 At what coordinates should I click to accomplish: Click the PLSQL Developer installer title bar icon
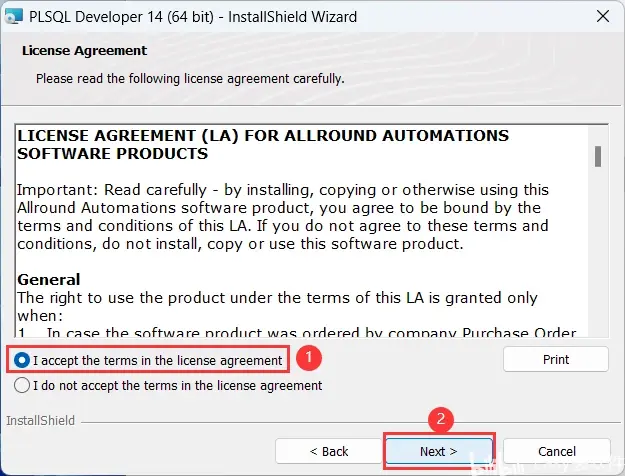point(14,17)
